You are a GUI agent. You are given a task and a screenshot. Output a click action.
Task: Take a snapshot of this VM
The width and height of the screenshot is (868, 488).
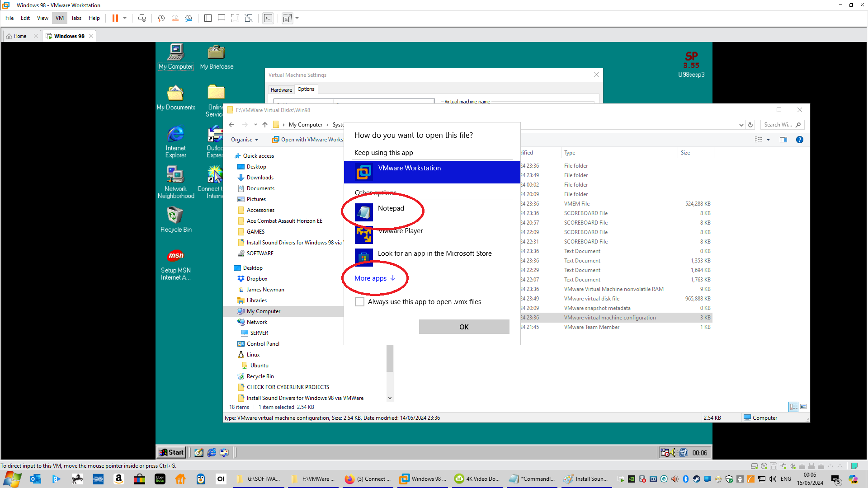[161, 18]
